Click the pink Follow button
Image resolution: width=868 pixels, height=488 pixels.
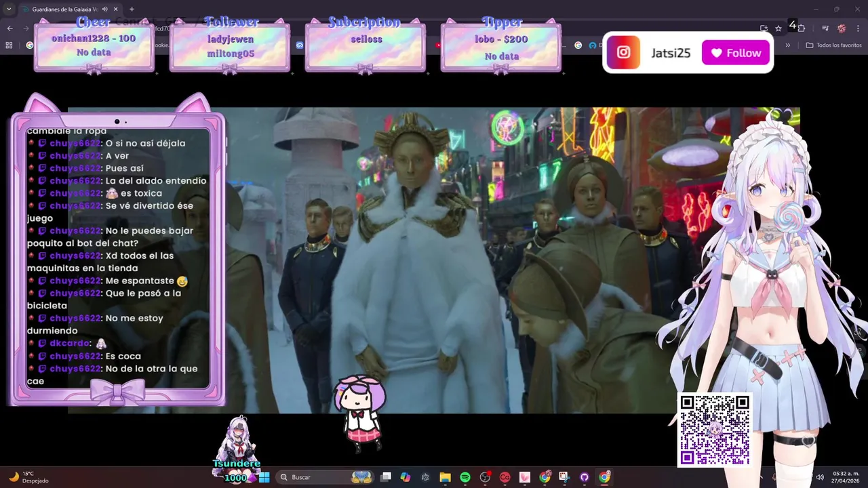pos(736,53)
